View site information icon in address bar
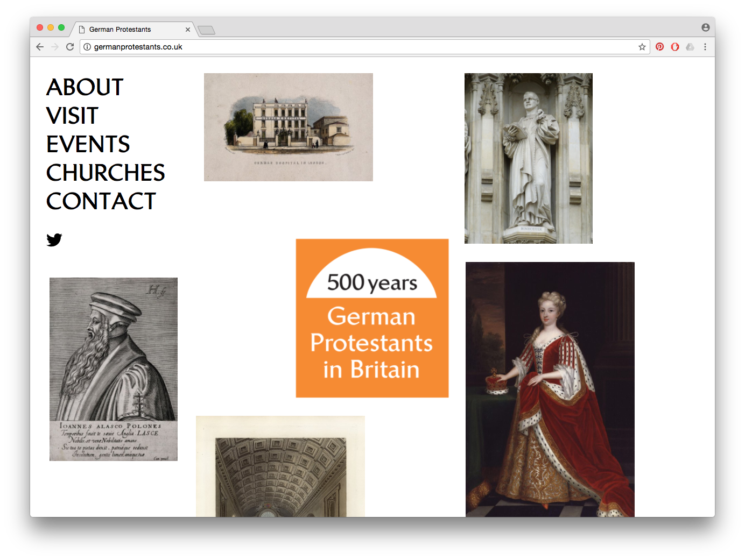This screenshot has width=745, height=560. click(x=87, y=47)
